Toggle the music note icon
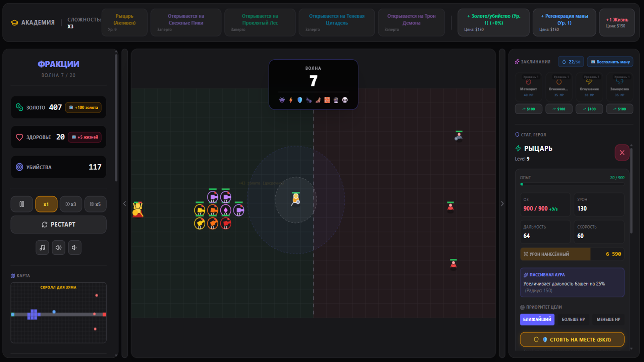The height and width of the screenshot is (362, 644). (x=42, y=248)
